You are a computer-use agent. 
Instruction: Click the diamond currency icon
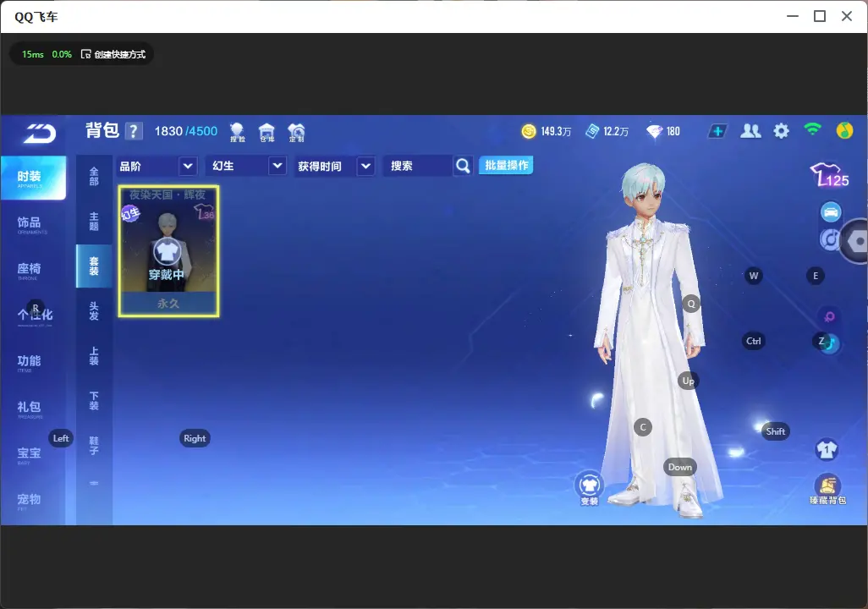pyautogui.click(x=654, y=131)
